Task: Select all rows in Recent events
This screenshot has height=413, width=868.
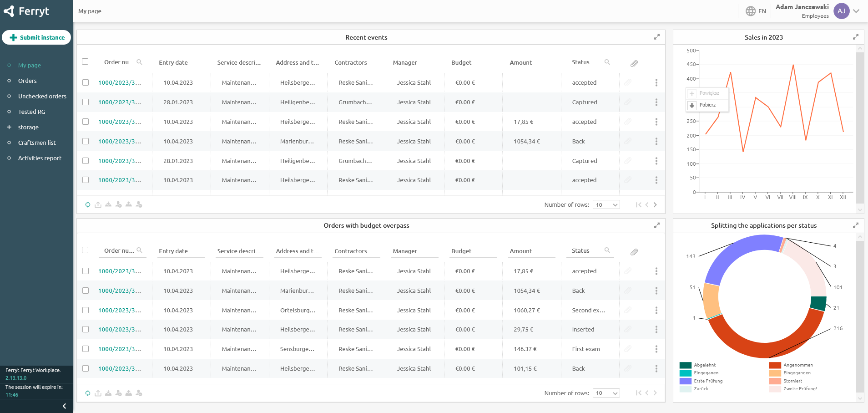Action: pyautogui.click(x=85, y=61)
